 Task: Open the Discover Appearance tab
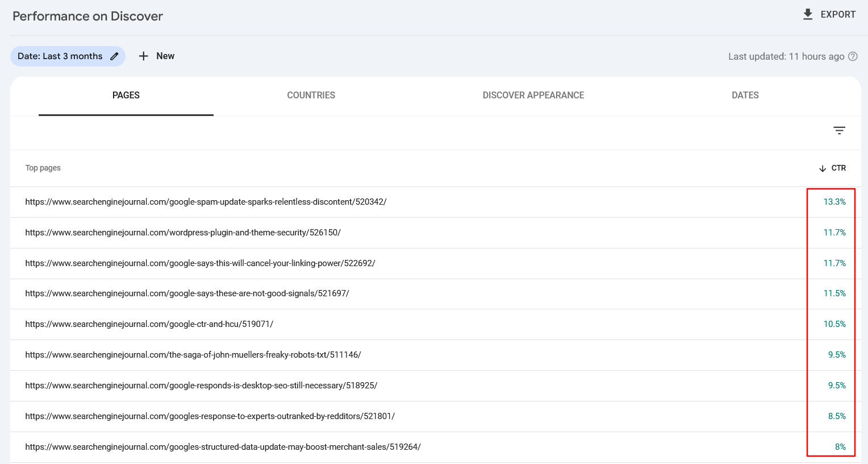coord(533,96)
